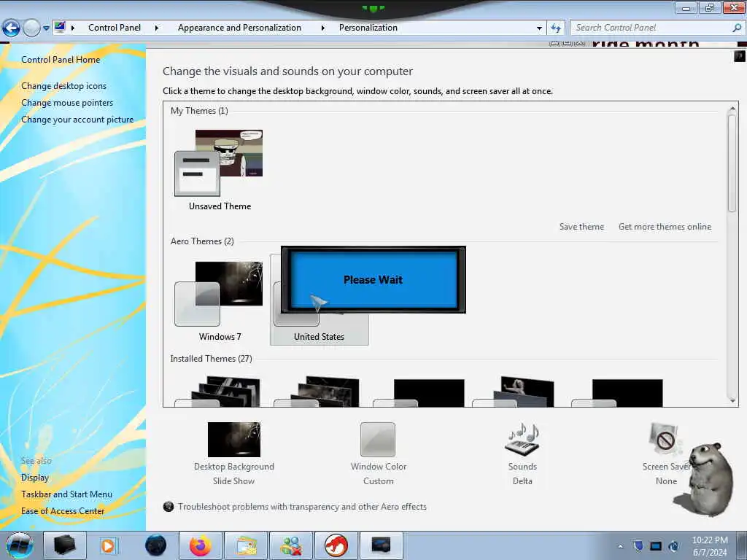Click the blue circular tray icon
747x560 pixels.
(673, 546)
